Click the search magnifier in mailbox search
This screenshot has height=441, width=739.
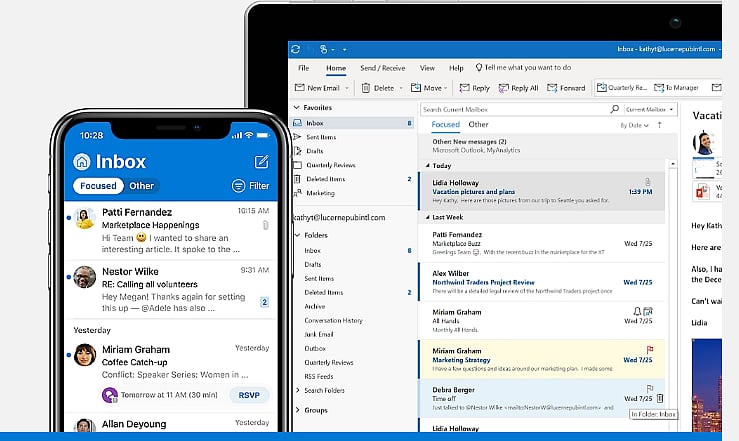click(613, 109)
